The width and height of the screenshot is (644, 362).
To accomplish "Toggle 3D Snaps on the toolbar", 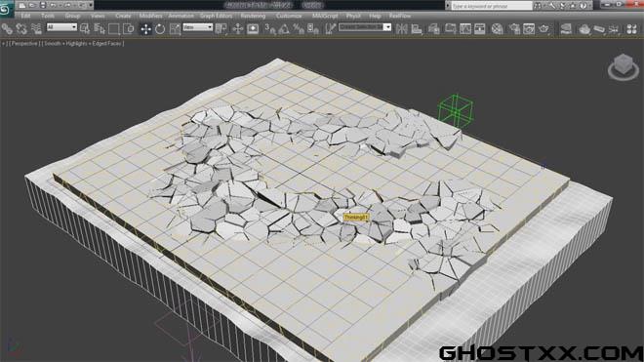I will 270,28.
